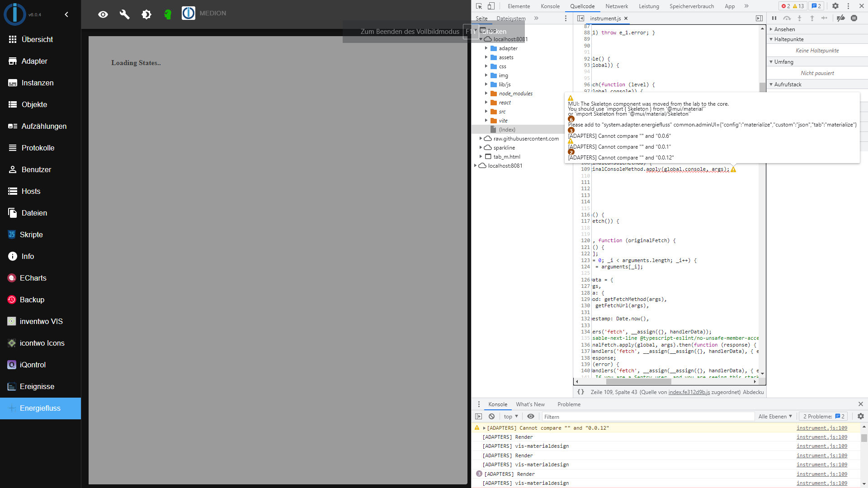This screenshot has height=488, width=868.
Task: Click the ECharts sidebar icon
Action: pos(11,278)
